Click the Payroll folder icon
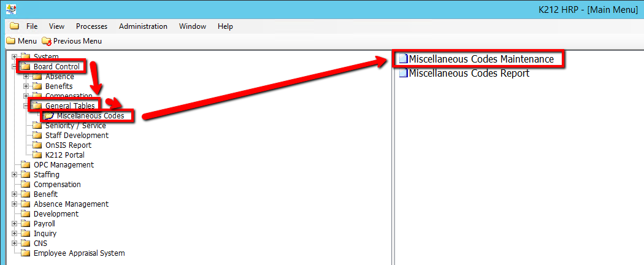 pos(25,224)
